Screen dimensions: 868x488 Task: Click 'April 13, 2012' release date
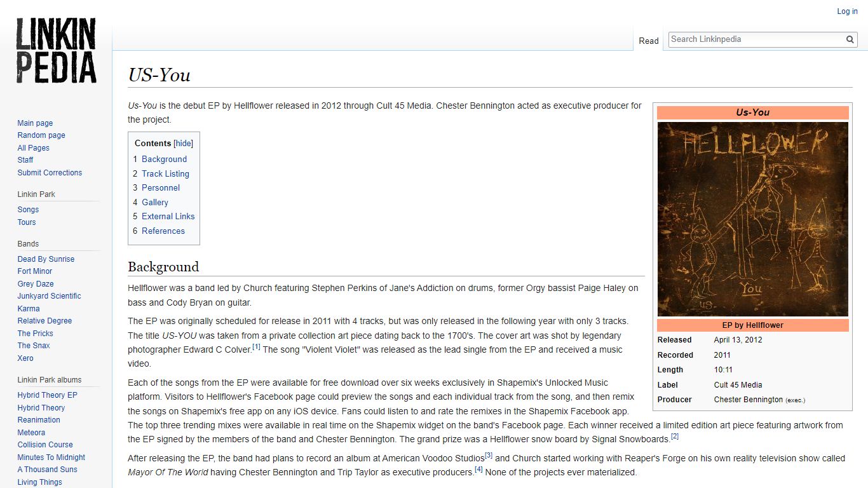coord(738,340)
